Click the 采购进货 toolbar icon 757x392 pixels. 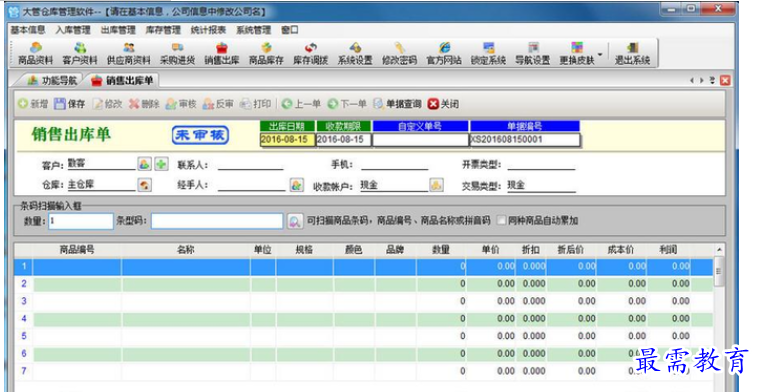(177, 54)
